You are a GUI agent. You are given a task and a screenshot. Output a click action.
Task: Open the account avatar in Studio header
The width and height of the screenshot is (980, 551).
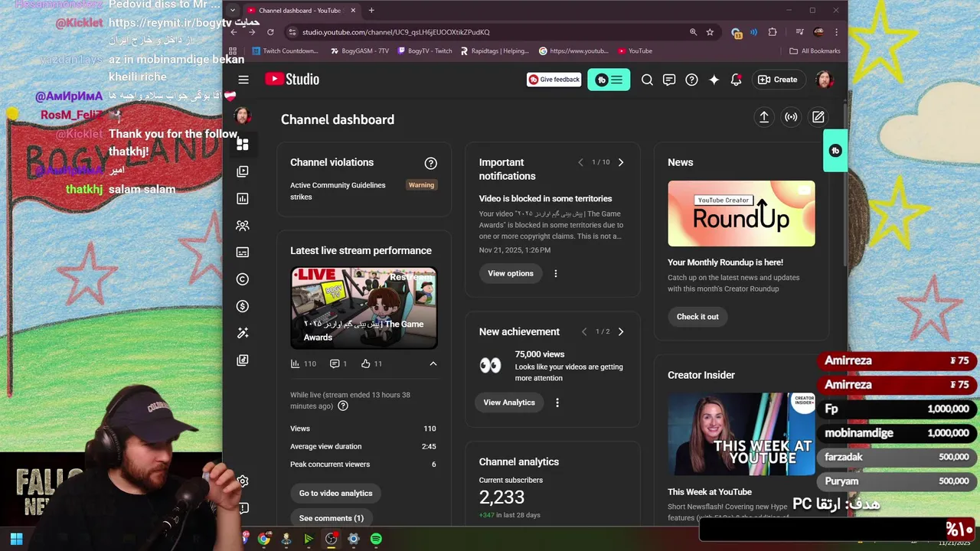[x=824, y=80]
